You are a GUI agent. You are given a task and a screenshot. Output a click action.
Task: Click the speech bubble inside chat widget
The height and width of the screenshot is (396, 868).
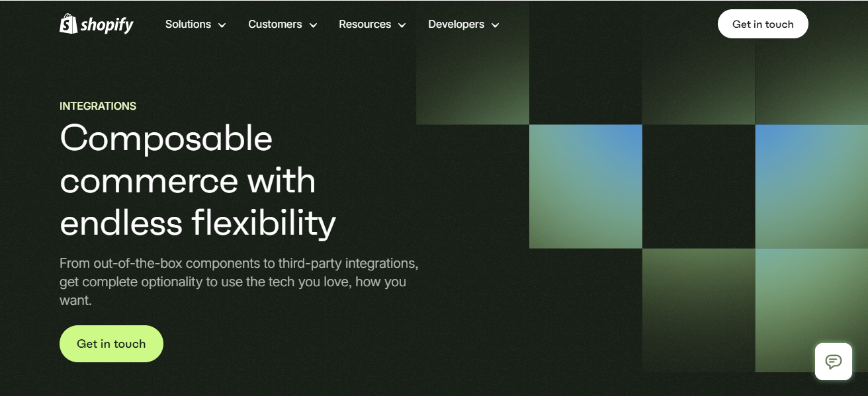833,362
